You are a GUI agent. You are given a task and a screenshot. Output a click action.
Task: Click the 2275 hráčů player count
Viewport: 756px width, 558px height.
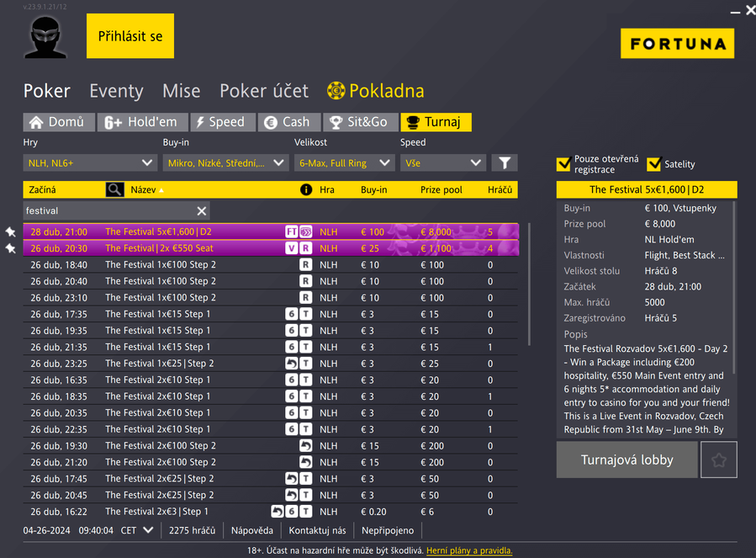[192, 530]
